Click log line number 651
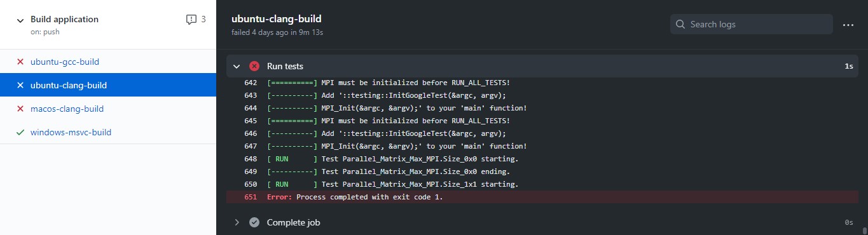The height and width of the screenshot is (235, 868). (251, 197)
